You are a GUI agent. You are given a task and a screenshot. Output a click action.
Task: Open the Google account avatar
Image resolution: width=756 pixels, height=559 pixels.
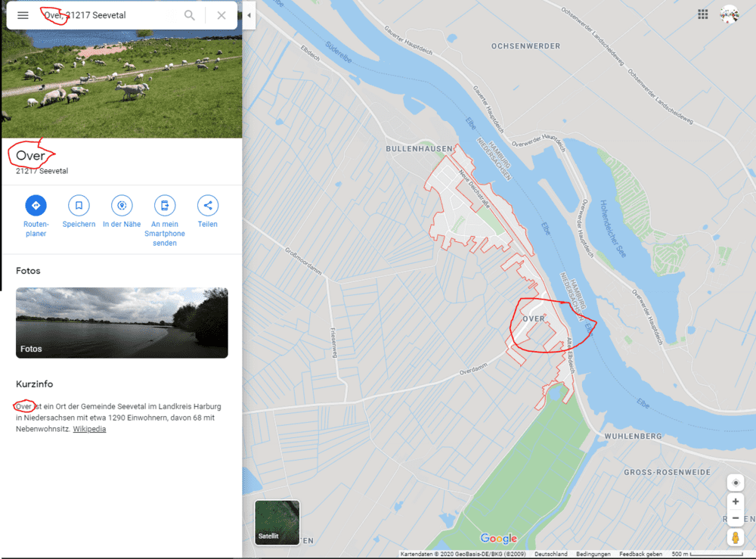730,14
